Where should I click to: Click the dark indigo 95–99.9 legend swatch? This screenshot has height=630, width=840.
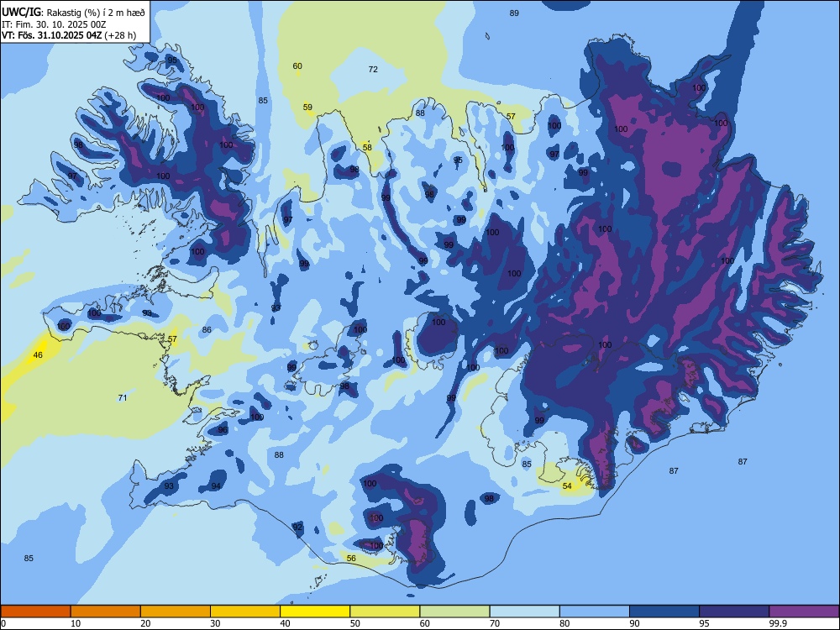tap(734, 612)
